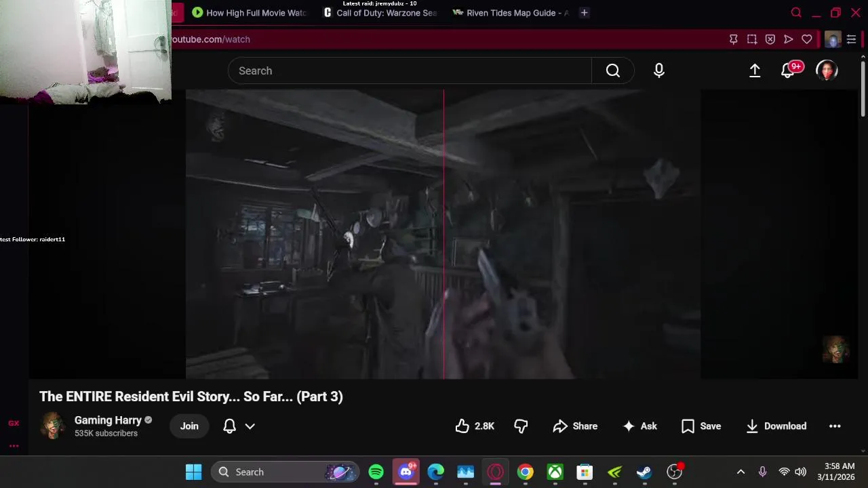Click the pin icon in address bar

click(733, 39)
